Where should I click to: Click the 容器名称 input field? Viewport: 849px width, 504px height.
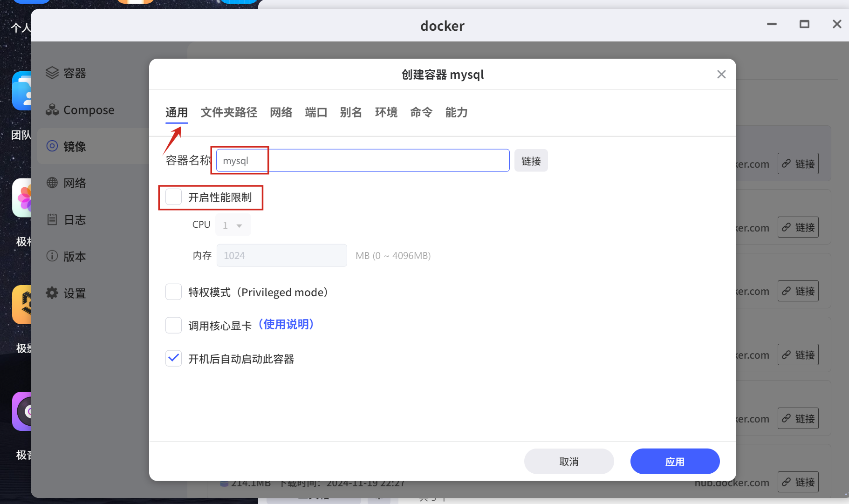(363, 161)
